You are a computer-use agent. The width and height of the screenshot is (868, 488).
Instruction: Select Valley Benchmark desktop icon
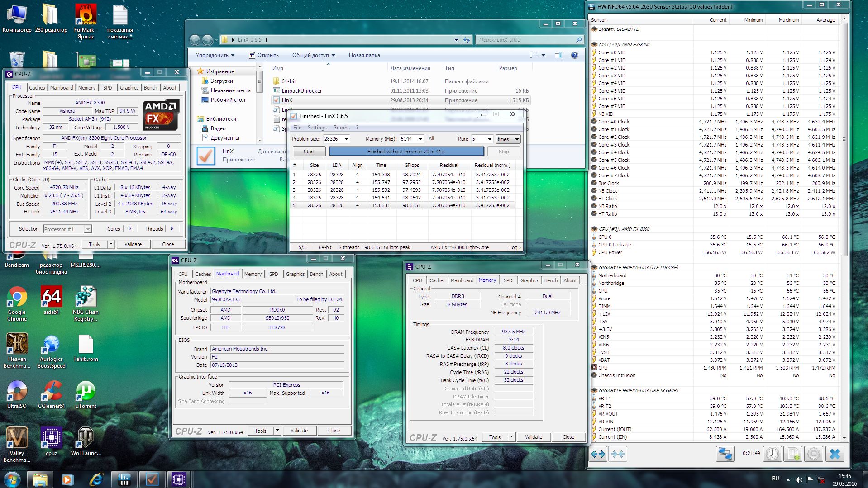[17, 445]
